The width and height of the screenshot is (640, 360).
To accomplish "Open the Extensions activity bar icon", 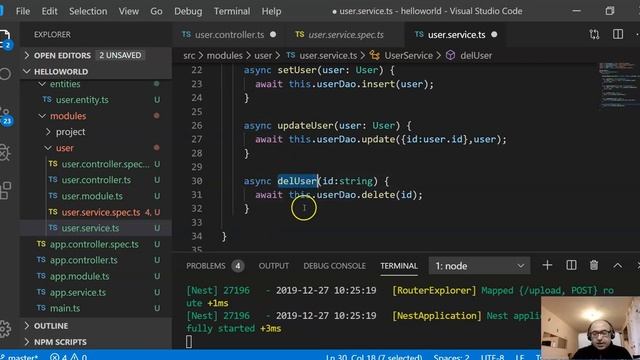I will 5,190.
